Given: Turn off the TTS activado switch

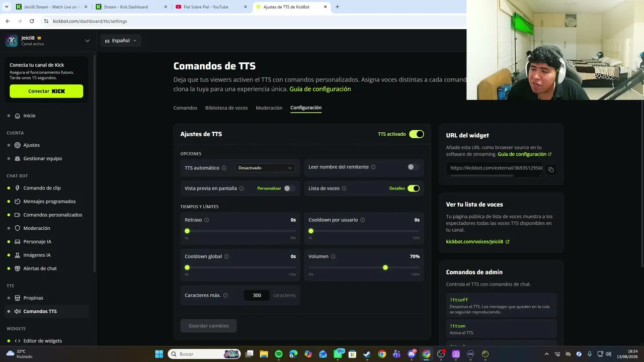Looking at the screenshot, I should 417,134.
